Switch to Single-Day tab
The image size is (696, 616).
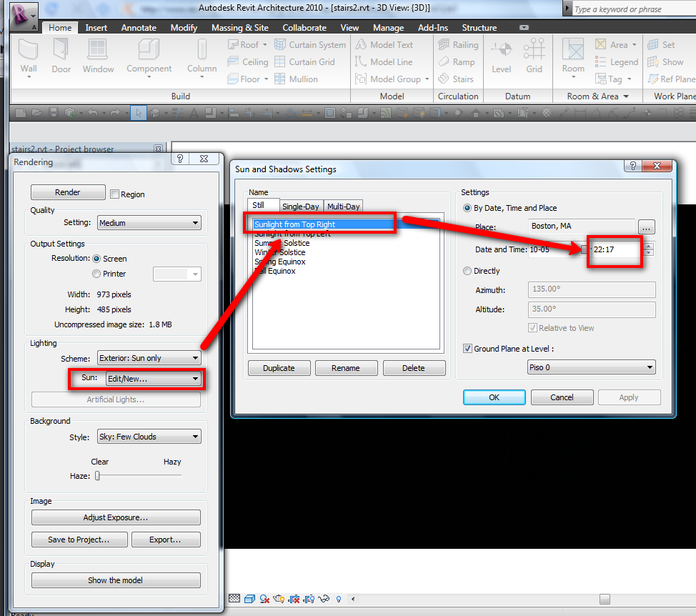[301, 207]
